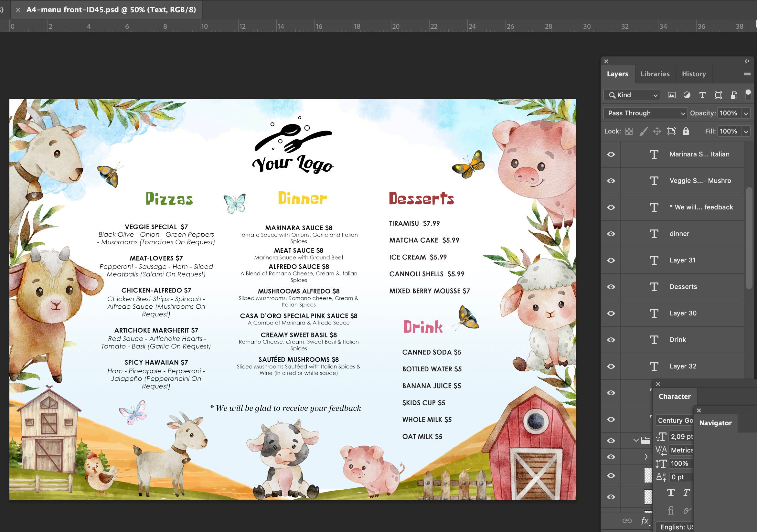The image size is (757, 532).
Task: Click the lock all icon
Action: coord(686,131)
